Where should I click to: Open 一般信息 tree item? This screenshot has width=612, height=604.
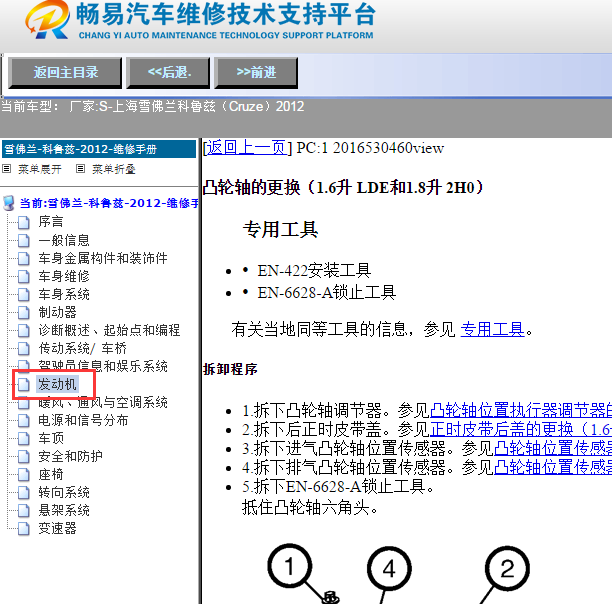[64, 240]
